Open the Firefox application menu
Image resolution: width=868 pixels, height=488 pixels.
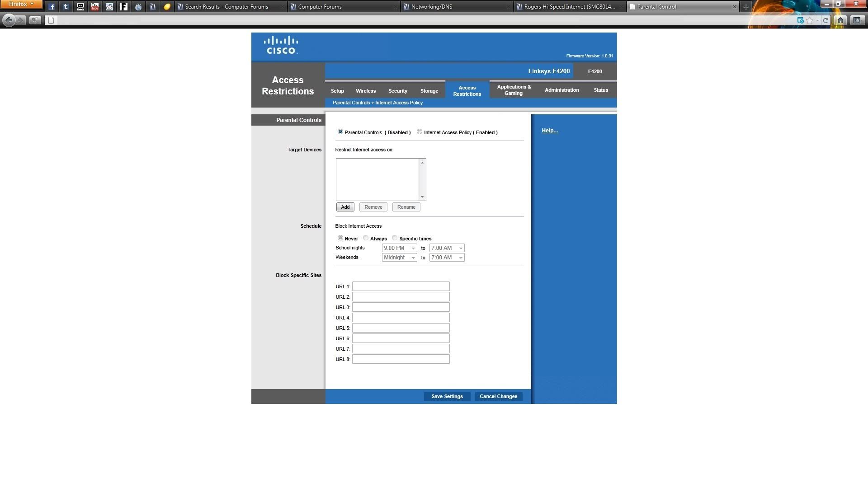click(x=21, y=4)
